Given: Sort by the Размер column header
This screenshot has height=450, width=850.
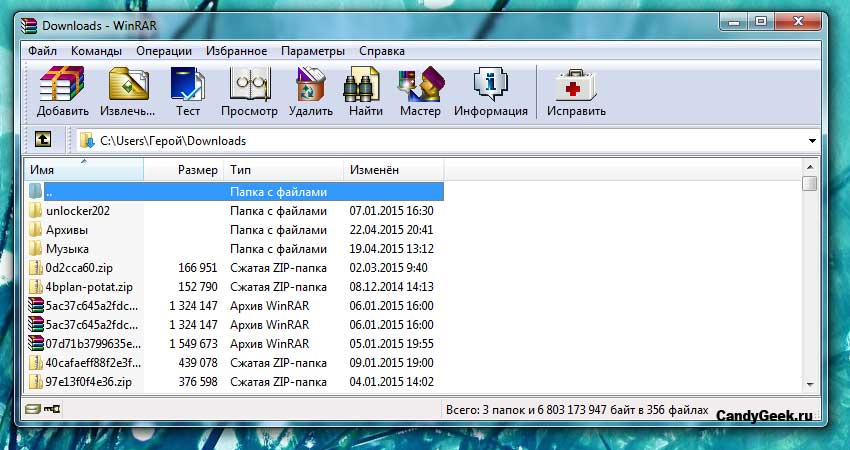Looking at the screenshot, I should tap(184, 170).
